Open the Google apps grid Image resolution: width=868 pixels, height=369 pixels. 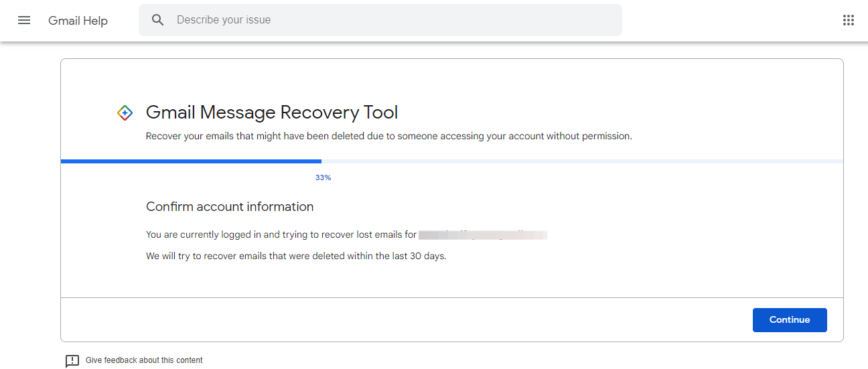point(849,20)
